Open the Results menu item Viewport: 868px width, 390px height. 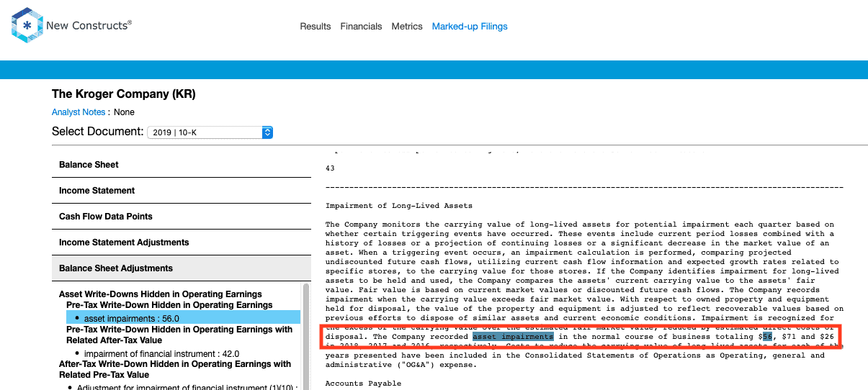tap(316, 27)
